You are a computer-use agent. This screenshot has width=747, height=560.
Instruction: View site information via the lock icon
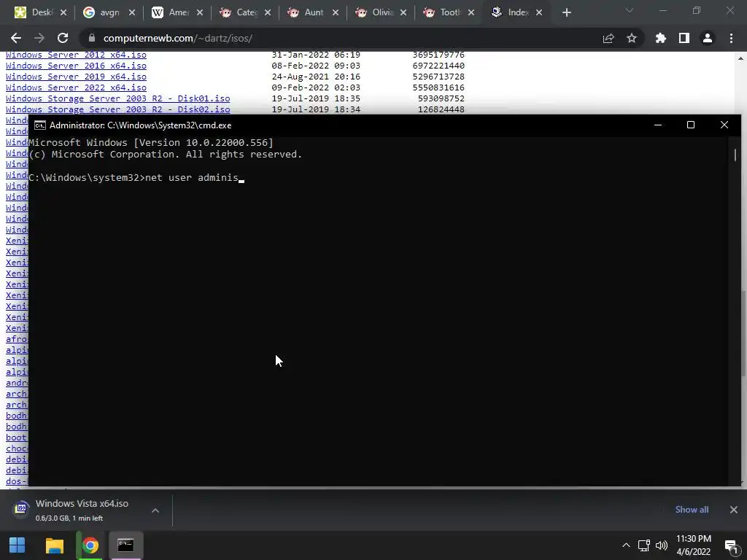(92, 38)
